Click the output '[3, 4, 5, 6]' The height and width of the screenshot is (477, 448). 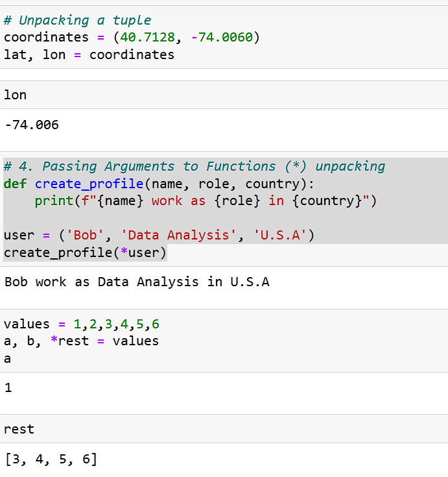click(51, 459)
